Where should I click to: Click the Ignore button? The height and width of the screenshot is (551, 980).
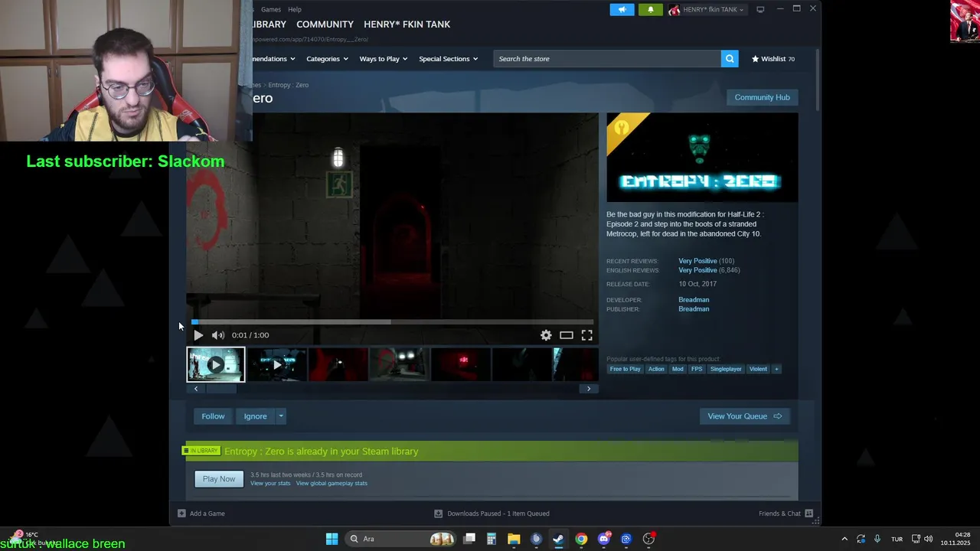click(x=256, y=416)
